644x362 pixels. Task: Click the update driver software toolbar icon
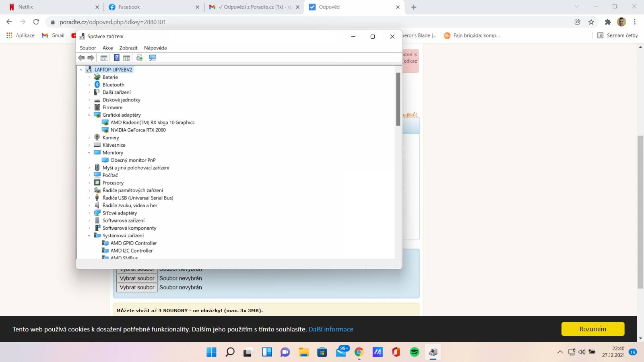click(x=139, y=58)
